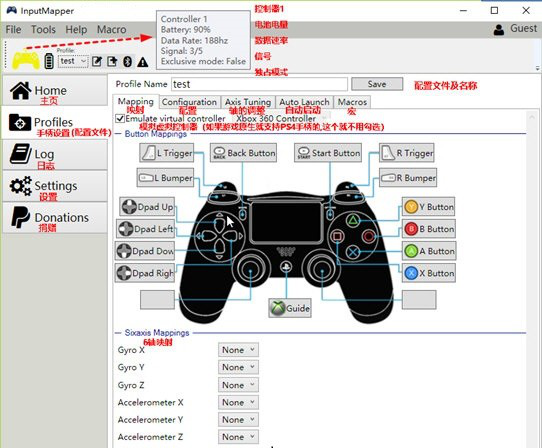This screenshot has height=448, width=542.
Task: Open the Guest user account
Action: pyautogui.click(x=515, y=29)
